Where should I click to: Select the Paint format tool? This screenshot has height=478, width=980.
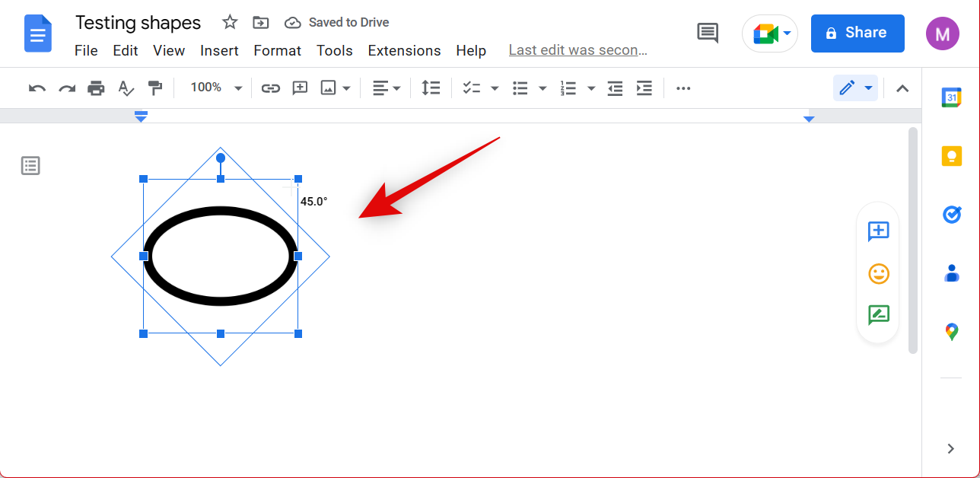point(155,88)
